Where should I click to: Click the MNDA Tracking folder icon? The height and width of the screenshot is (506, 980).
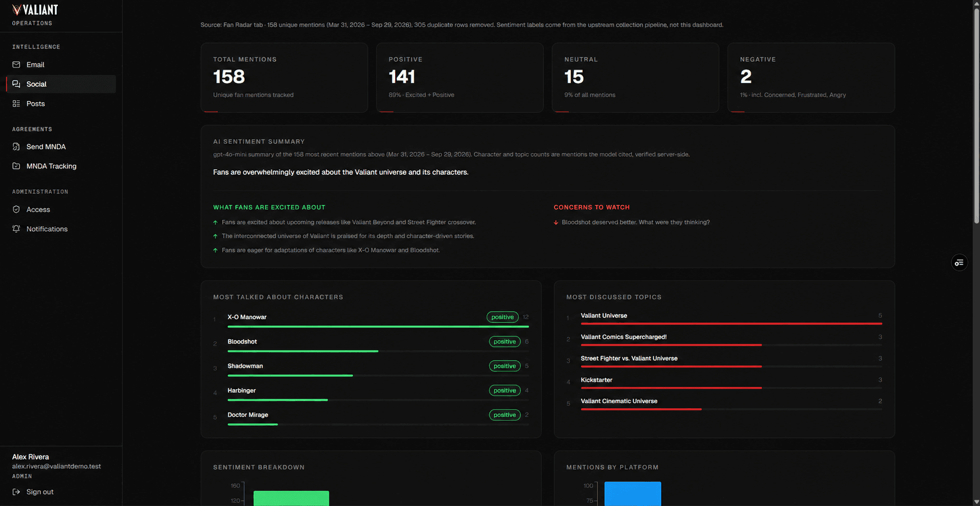pos(16,166)
